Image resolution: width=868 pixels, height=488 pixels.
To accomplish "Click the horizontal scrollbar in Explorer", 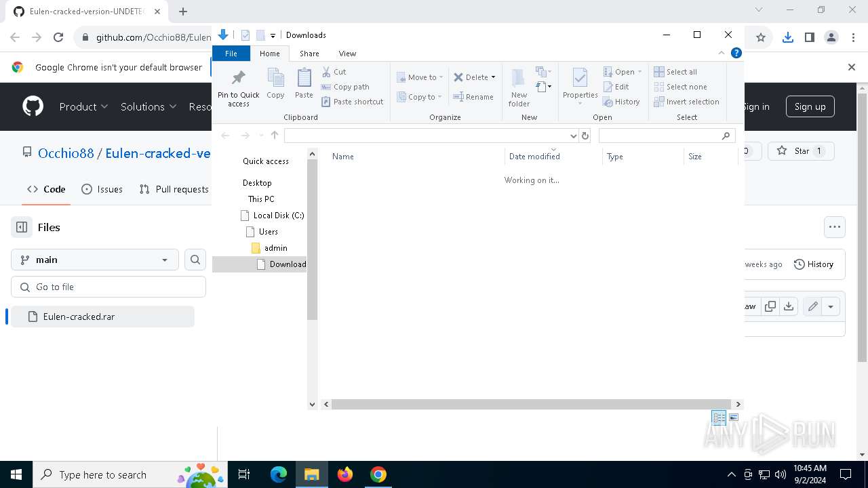I will [x=531, y=404].
